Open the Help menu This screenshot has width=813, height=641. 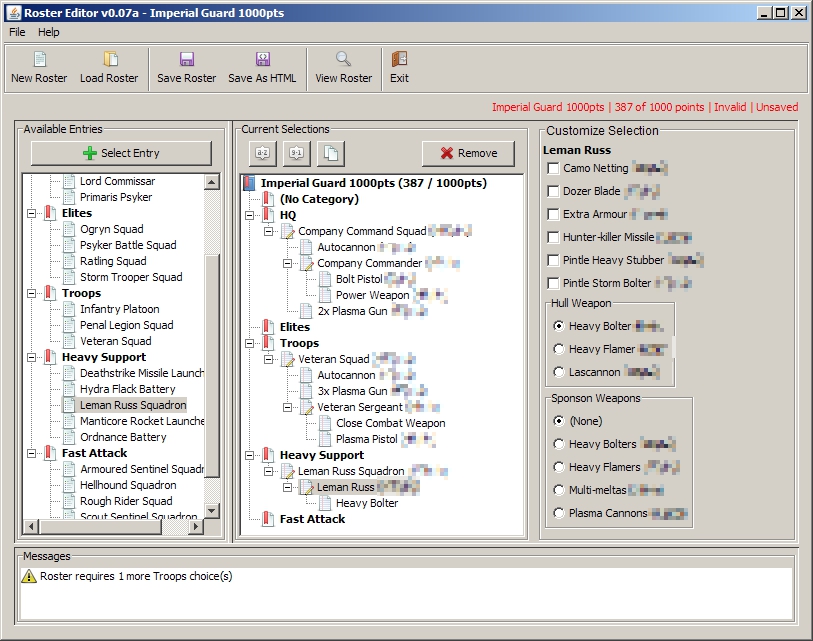click(49, 32)
